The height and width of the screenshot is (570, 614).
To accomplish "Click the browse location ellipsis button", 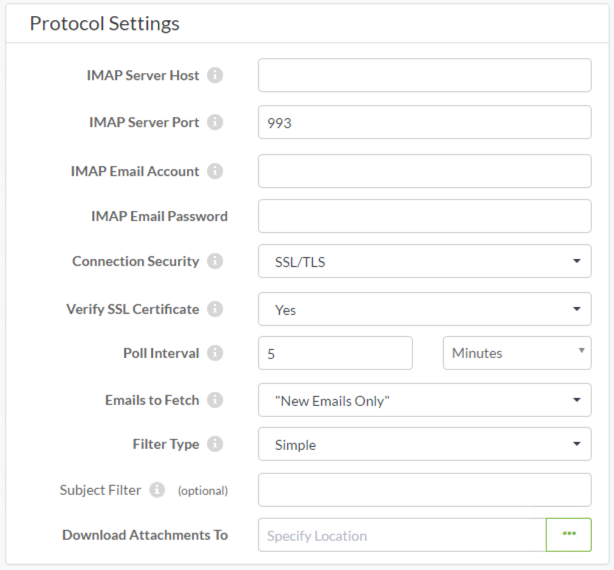I will [569, 534].
